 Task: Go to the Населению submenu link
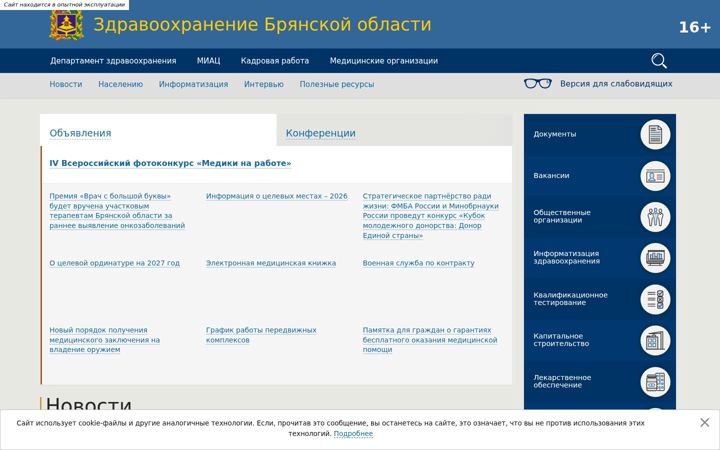[x=120, y=84]
